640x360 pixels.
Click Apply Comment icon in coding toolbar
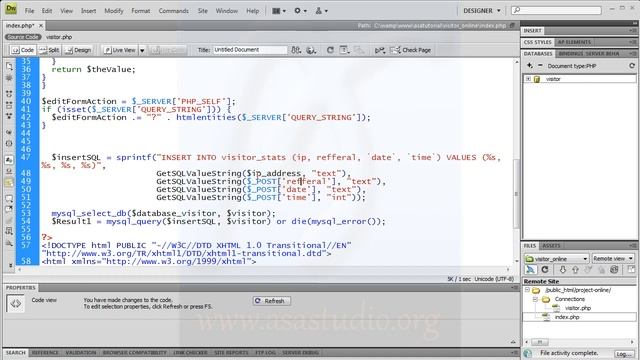tap(9, 198)
